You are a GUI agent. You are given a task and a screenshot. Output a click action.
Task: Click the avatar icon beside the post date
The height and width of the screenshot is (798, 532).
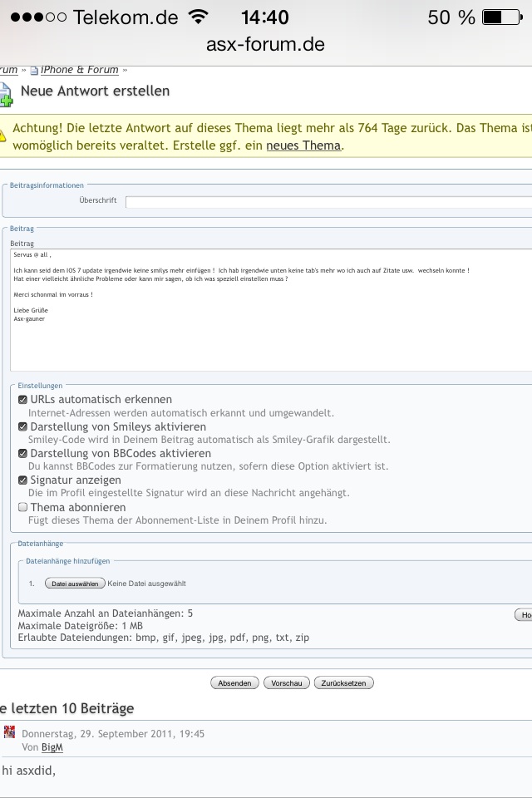click(x=9, y=732)
